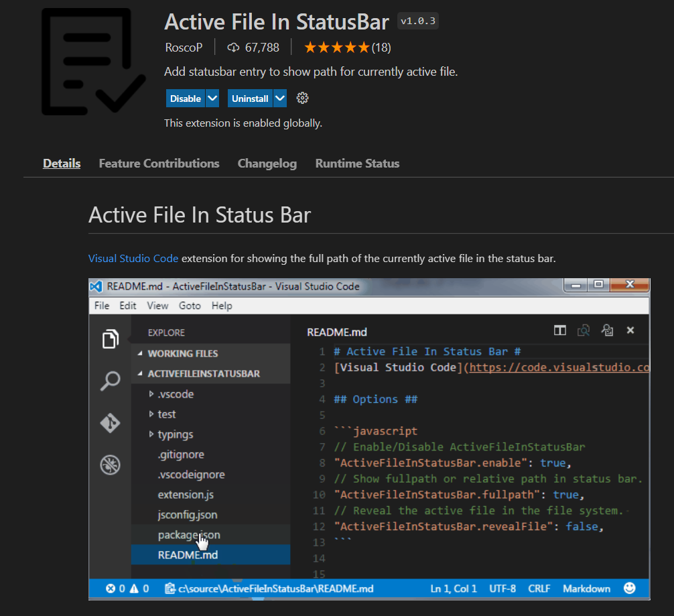Open the Uninstall dropdown arrow
The image size is (674, 616).
(280, 99)
